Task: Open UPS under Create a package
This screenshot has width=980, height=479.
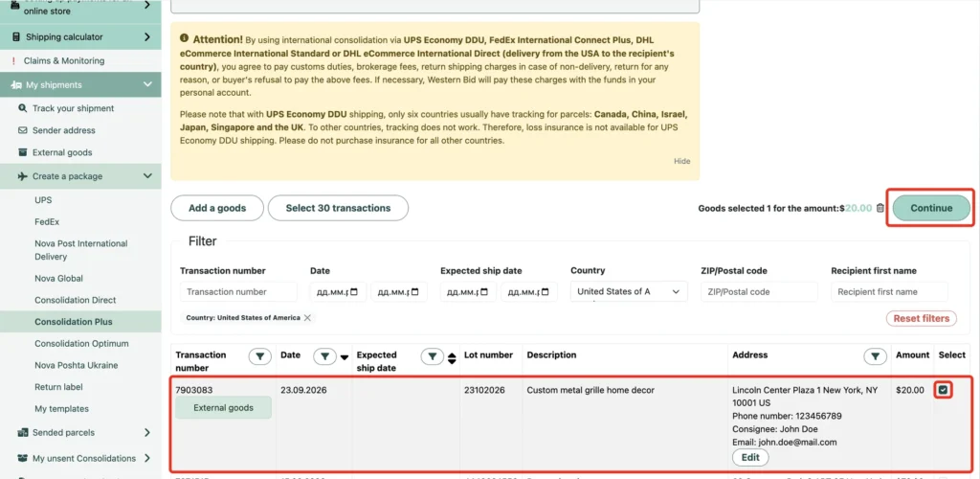Action: (43, 200)
